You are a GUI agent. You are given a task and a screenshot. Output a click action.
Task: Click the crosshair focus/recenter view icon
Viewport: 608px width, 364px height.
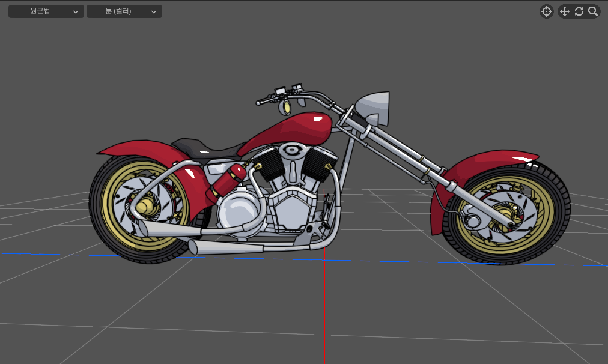tap(546, 11)
